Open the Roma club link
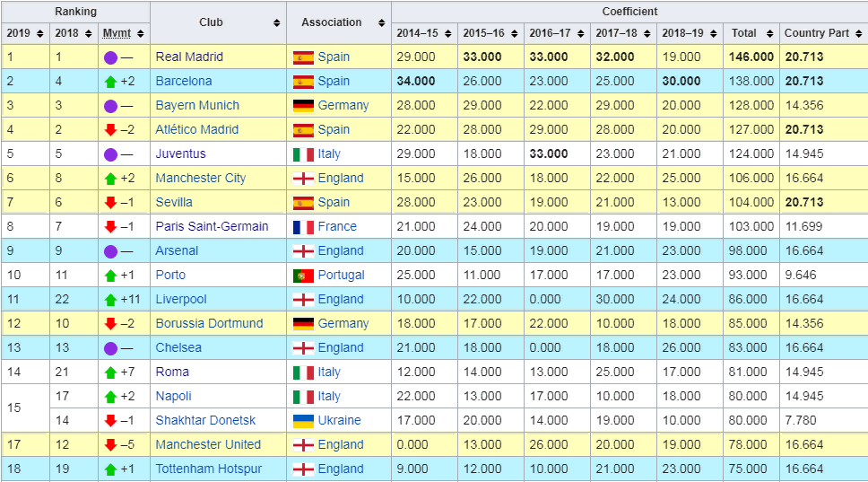 pyautogui.click(x=172, y=372)
